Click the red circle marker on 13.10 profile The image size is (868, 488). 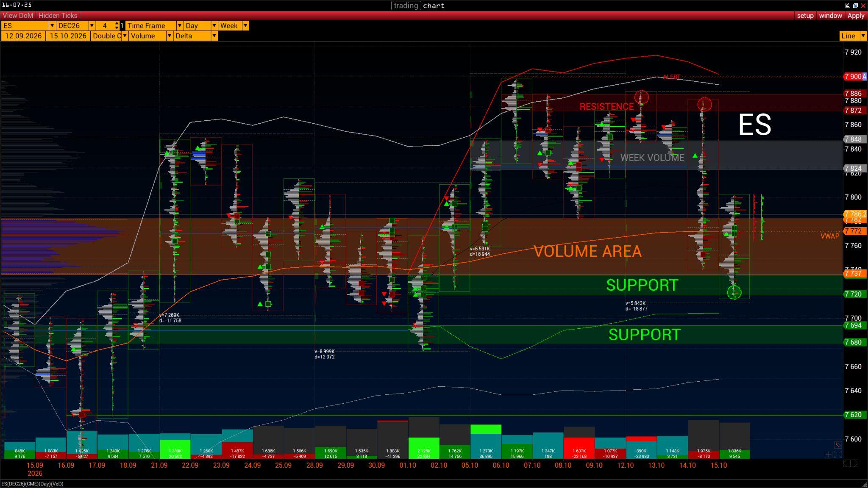pyautogui.click(x=641, y=97)
